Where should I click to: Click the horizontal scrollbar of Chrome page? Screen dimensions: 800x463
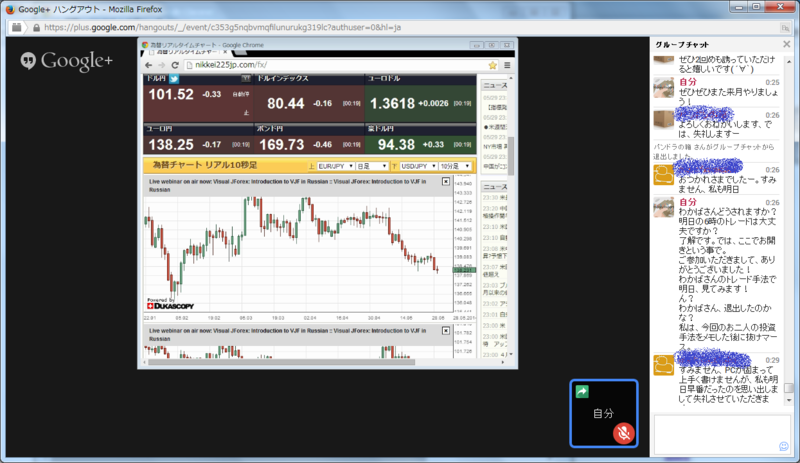point(280,362)
